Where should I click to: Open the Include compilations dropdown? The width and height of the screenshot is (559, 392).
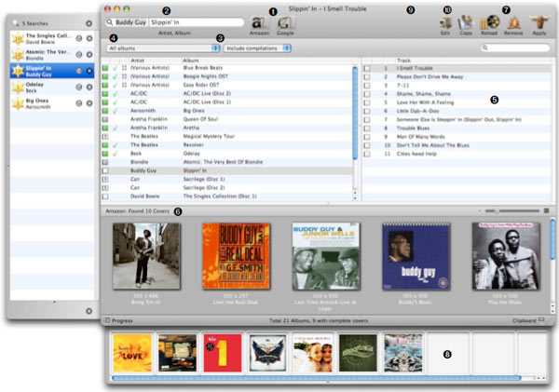tap(257, 47)
